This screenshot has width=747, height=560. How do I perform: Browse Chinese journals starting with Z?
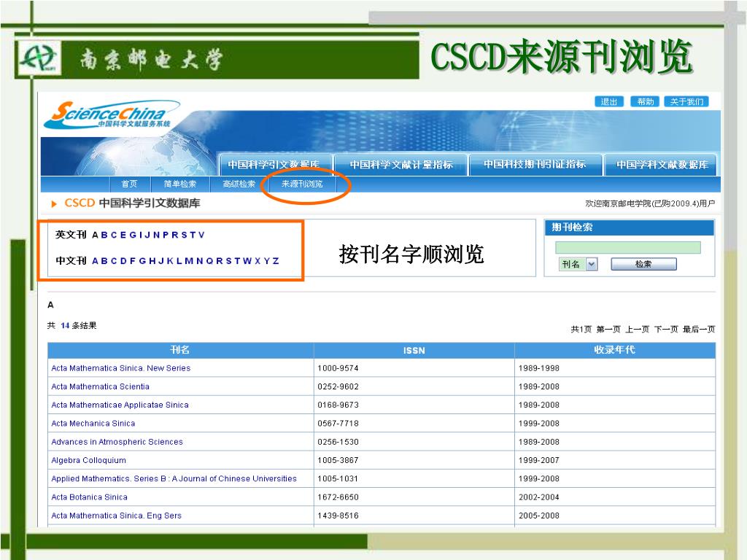tap(275, 261)
